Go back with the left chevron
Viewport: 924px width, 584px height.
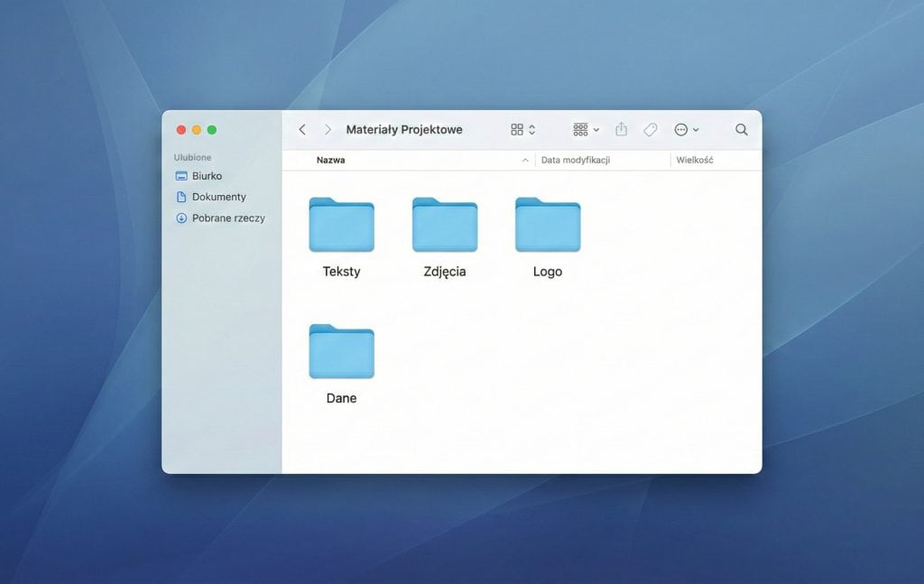(302, 130)
